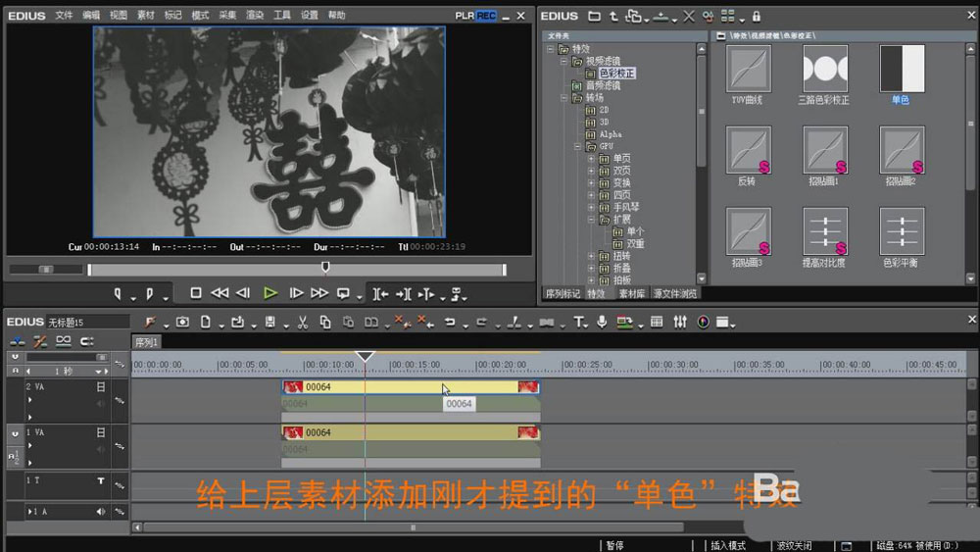The image size is (980, 552).
Task: Click the Set Out point icon
Action: (x=150, y=294)
